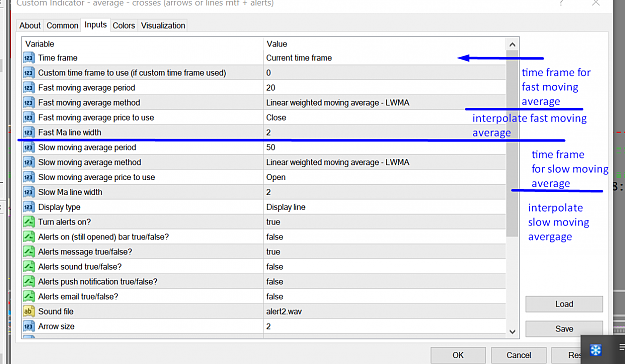
Task: Click the icon next to Fast moving average method
Action: (x=29, y=103)
